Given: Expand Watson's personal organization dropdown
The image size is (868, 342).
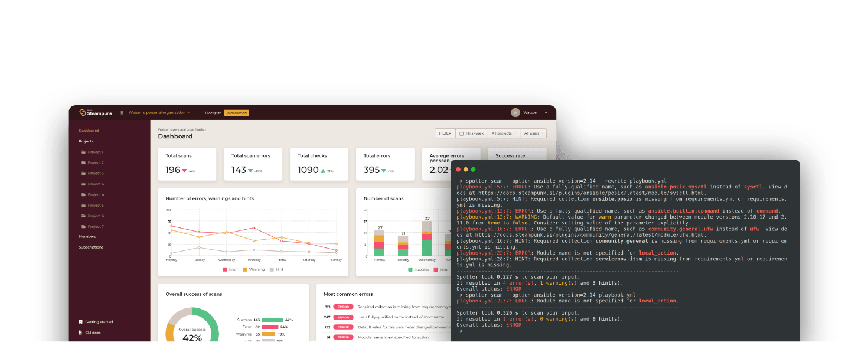Looking at the screenshot, I should tap(159, 112).
